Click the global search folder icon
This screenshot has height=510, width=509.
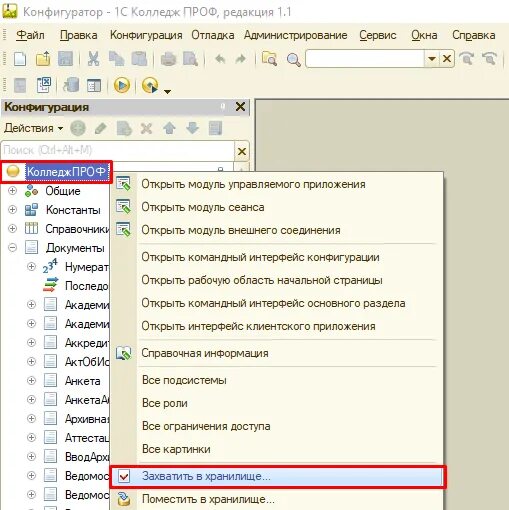269,59
